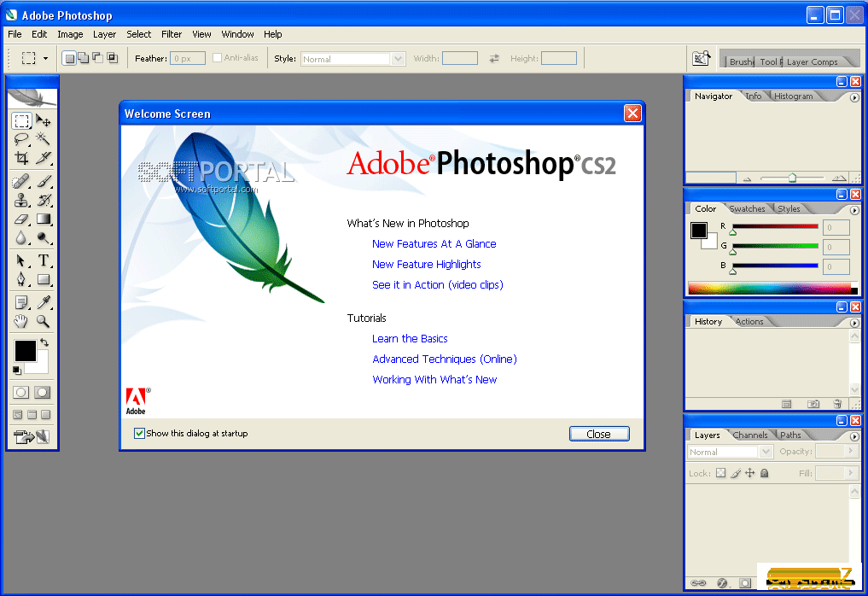Switch to the Histogram tab
868x596 pixels.
point(793,96)
